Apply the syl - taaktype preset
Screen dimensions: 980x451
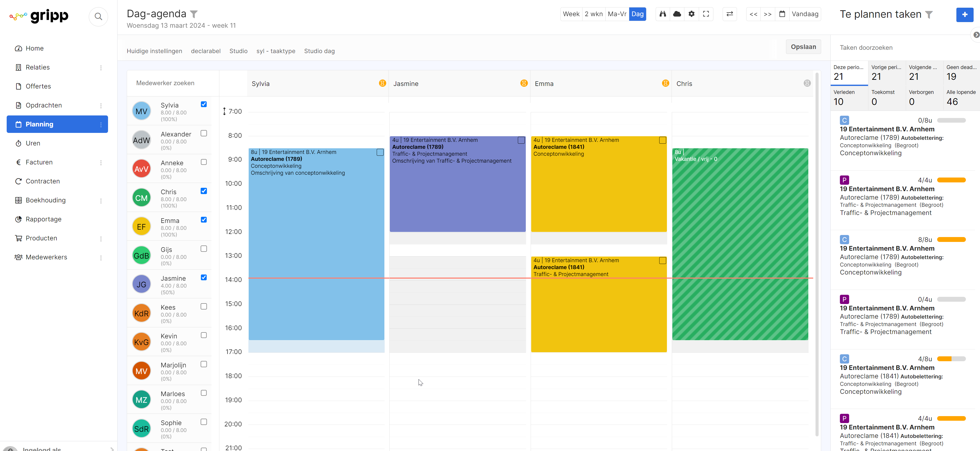pyautogui.click(x=275, y=51)
